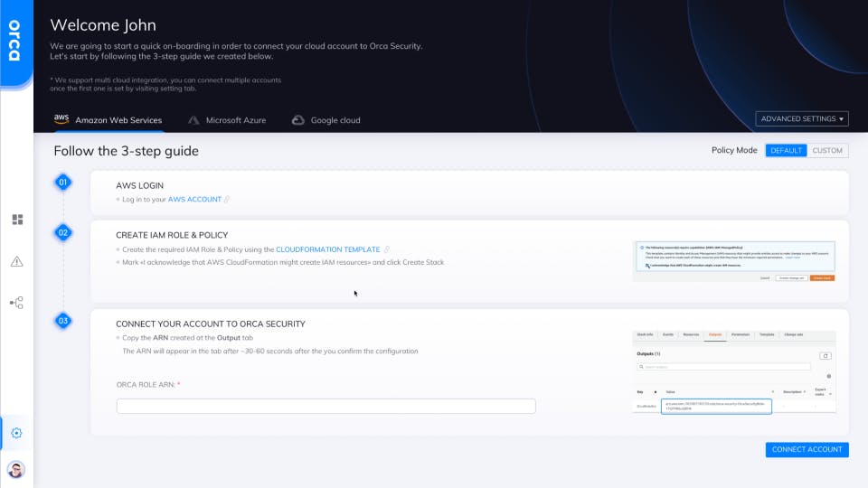Expand the ADVANCED SETTINGS dropdown
Viewport: 868px width, 488px height.
coord(802,119)
